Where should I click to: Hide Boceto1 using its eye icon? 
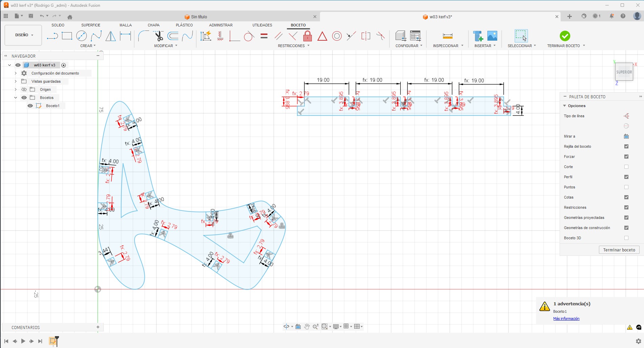pyautogui.click(x=30, y=106)
